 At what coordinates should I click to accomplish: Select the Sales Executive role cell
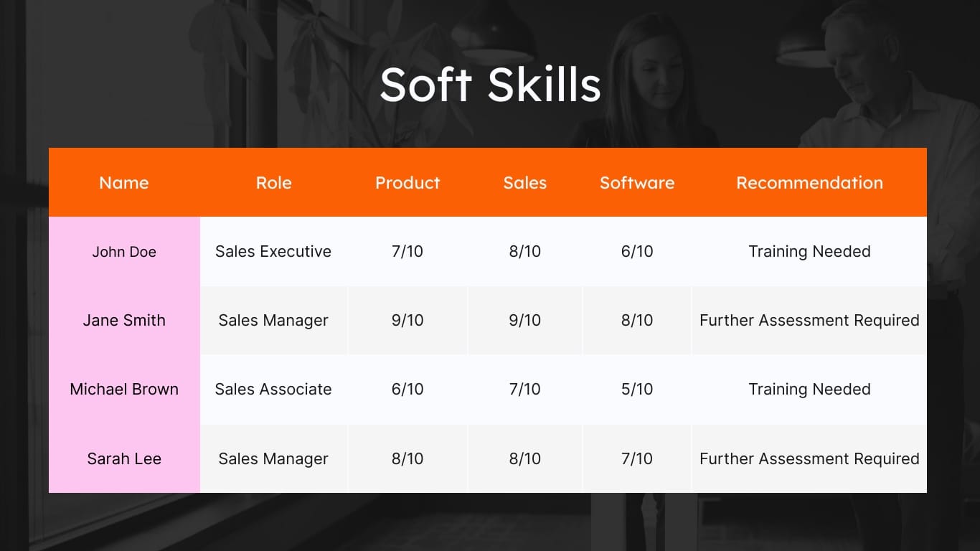click(273, 252)
